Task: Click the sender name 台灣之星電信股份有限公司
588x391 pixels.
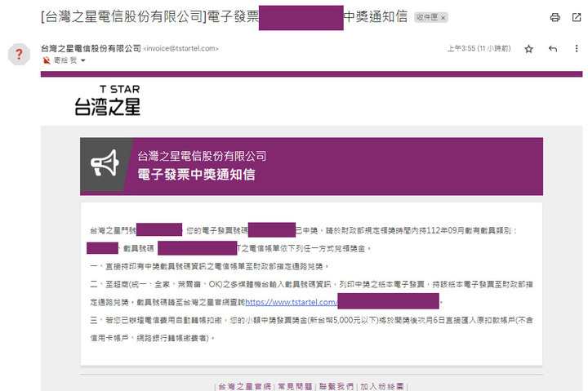Action: [x=91, y=48]
